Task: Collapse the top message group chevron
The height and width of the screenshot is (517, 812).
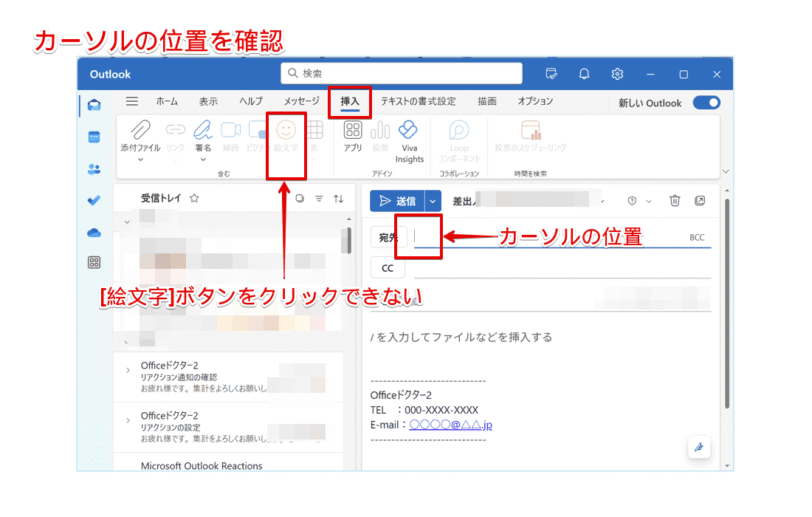Action: point(127,222)
